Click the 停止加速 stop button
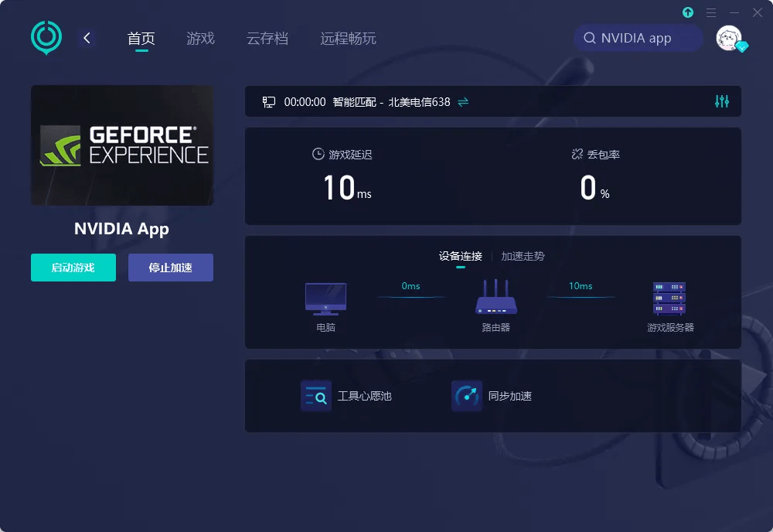The height and width of the screenshot is (532, 773). tap(171, 268)
